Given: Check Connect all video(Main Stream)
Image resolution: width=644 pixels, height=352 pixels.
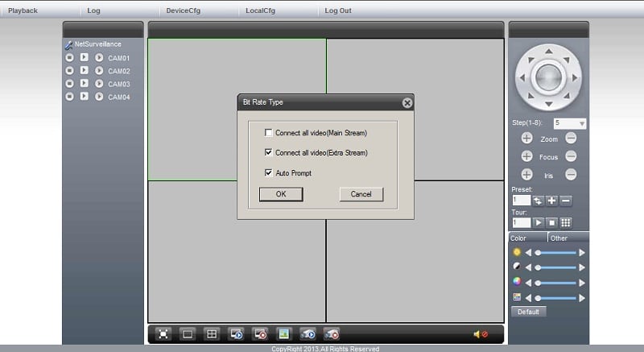Looking at the screenshot, I should coord(269,132).
